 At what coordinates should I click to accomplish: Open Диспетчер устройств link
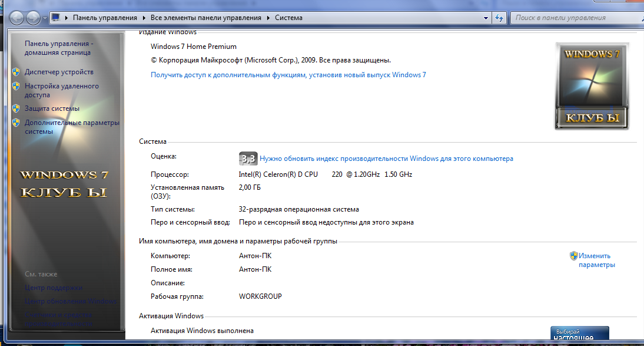tap(59, 71)
